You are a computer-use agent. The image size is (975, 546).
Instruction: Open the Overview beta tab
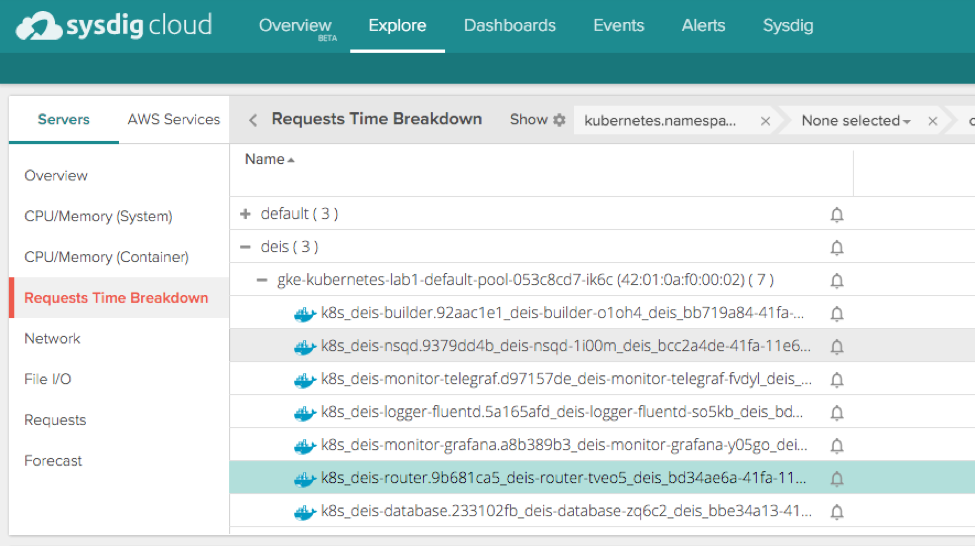coord(295,25)
